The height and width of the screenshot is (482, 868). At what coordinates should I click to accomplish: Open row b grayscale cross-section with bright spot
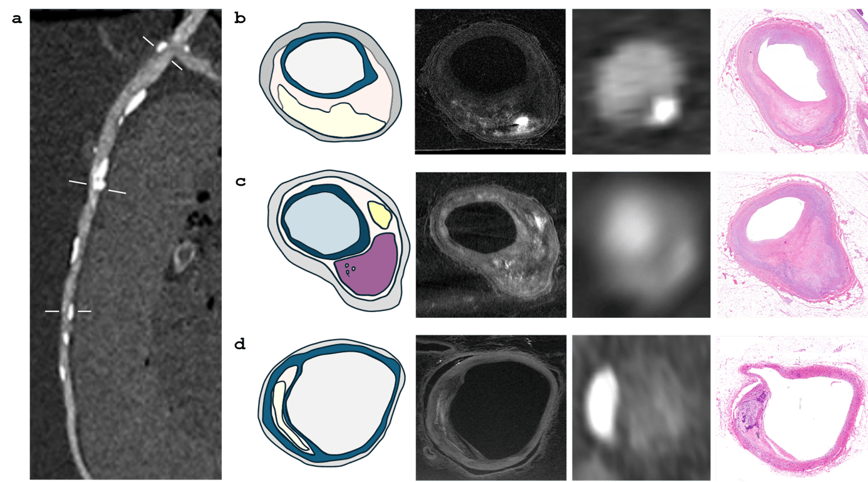tap(490, 81)
